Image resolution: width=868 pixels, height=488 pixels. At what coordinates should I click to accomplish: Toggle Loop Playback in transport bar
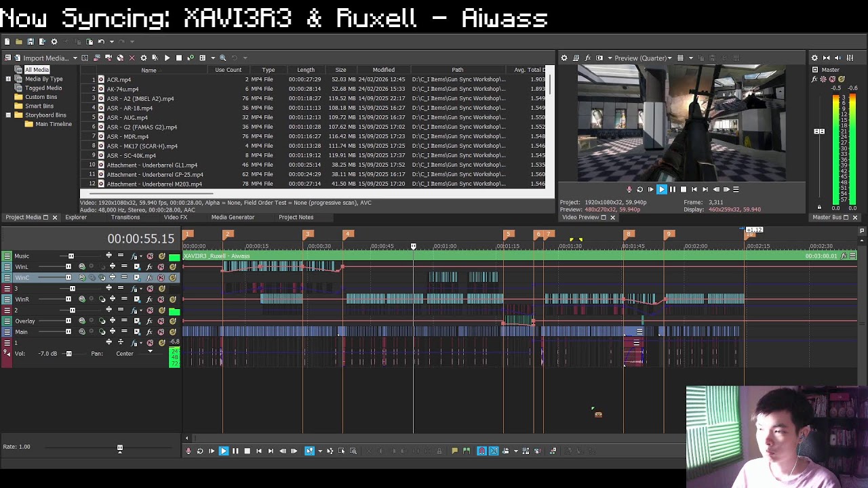pos(199,451)
